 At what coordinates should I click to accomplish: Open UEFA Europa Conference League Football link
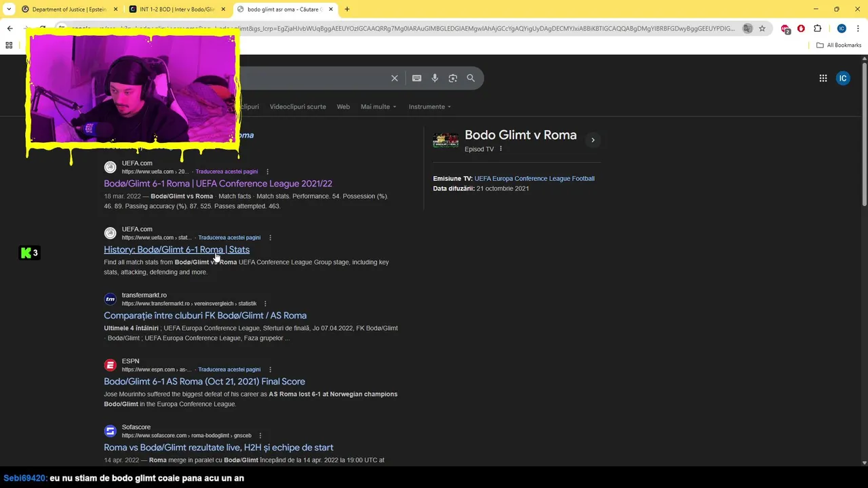[x=534, y=179]
